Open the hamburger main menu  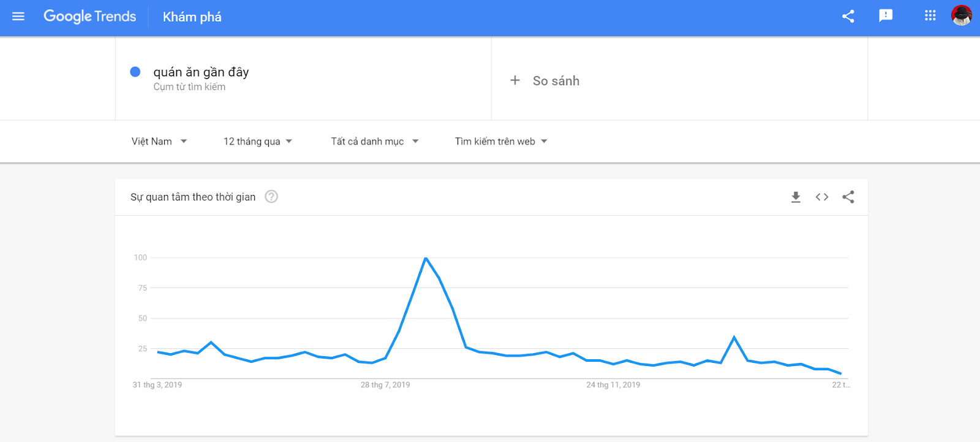pos(18,17)
